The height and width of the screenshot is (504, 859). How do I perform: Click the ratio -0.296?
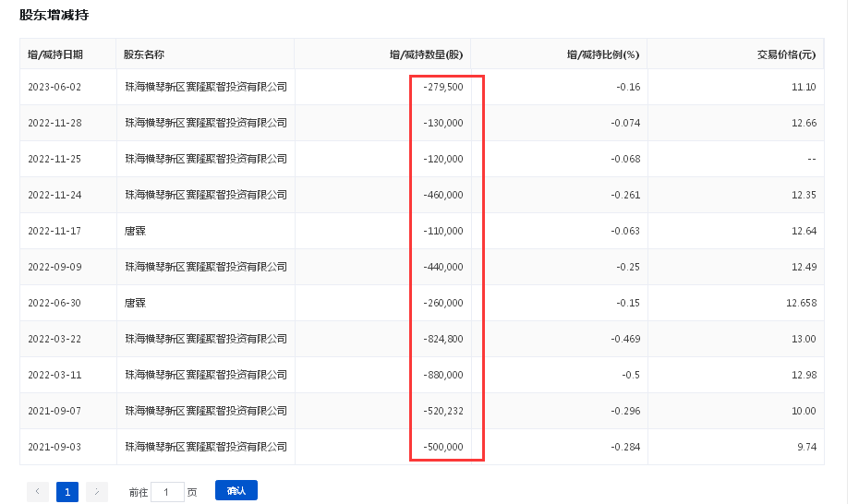[625, 411]
